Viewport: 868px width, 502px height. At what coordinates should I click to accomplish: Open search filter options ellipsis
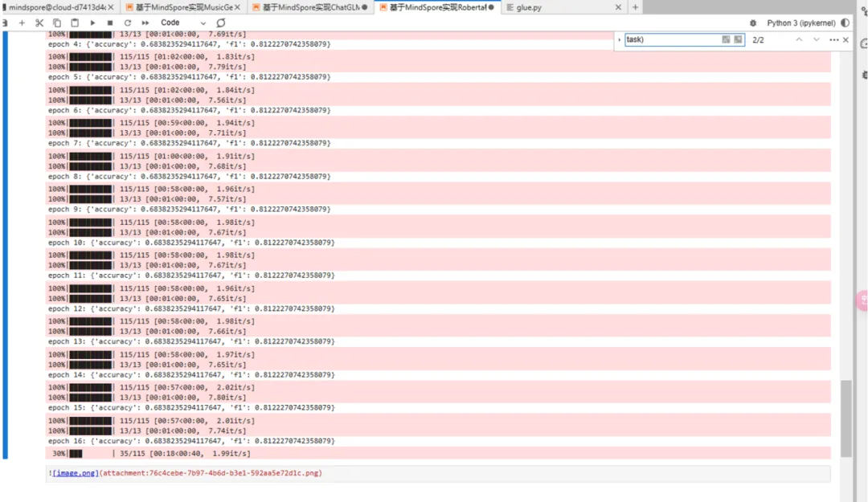pos(833,39)
